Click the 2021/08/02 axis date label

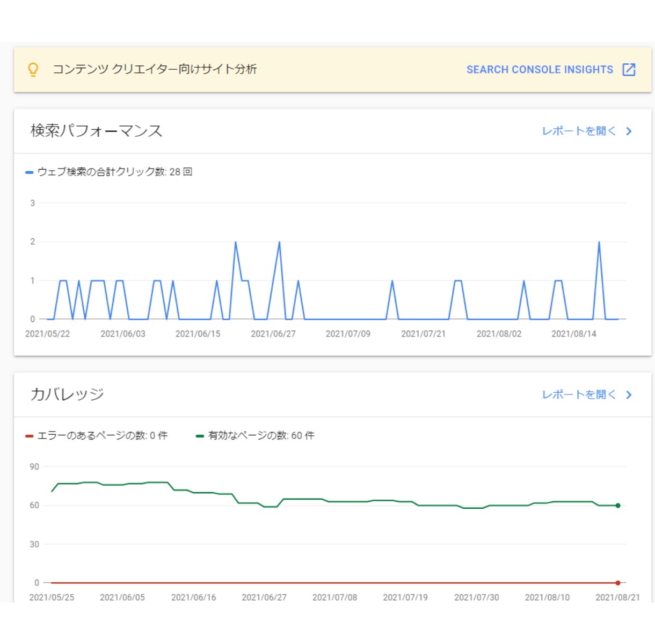[499, 334]
